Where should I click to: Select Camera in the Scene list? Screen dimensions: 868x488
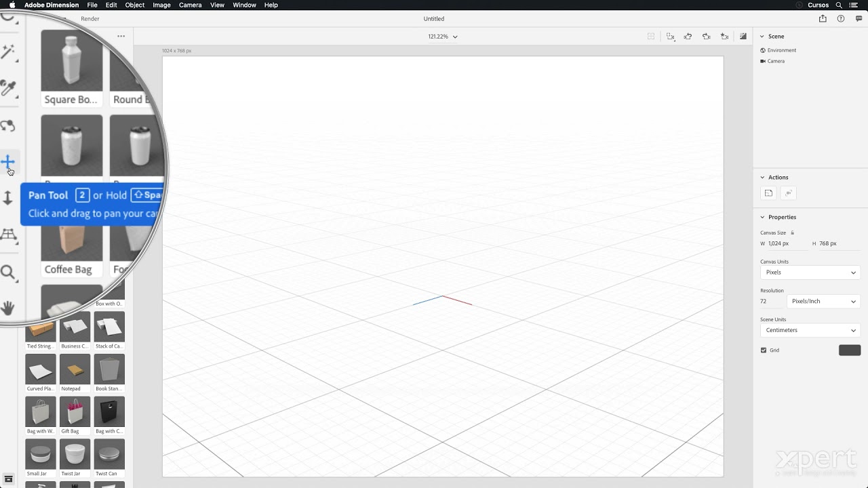(776, 61)
